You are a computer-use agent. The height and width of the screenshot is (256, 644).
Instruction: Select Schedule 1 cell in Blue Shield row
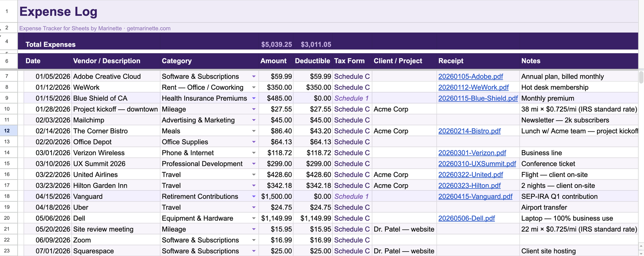point(352,98)
